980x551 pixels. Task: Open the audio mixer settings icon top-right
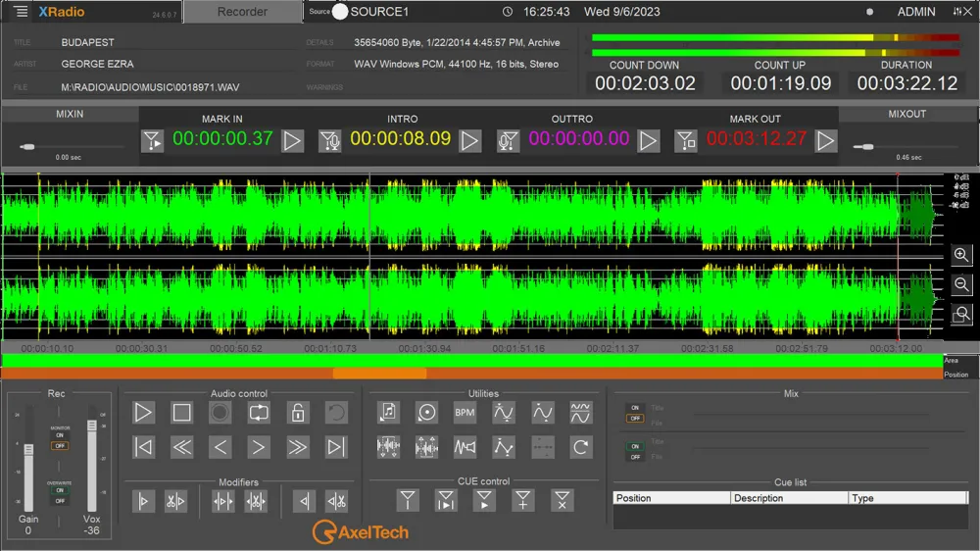click(957, 12)
